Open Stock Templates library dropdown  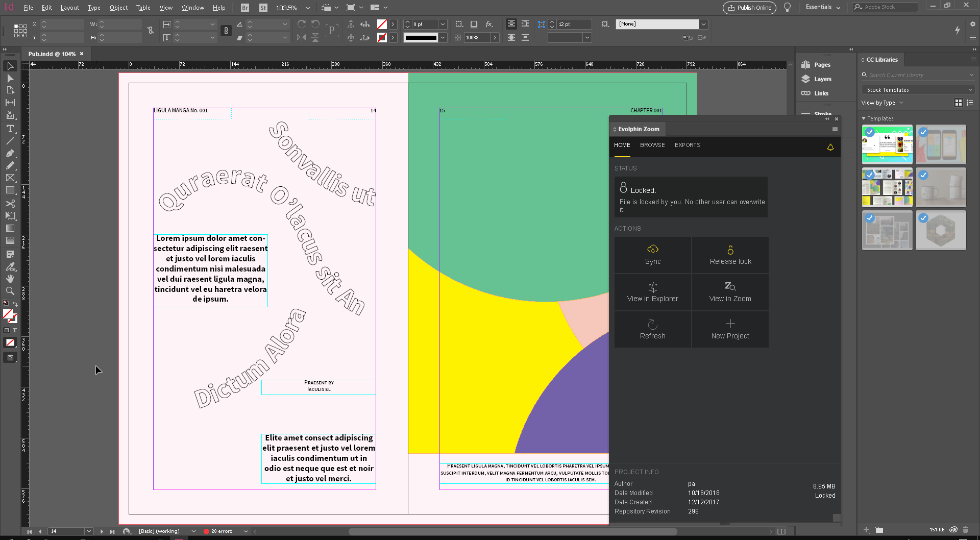[x=918, y=90]
